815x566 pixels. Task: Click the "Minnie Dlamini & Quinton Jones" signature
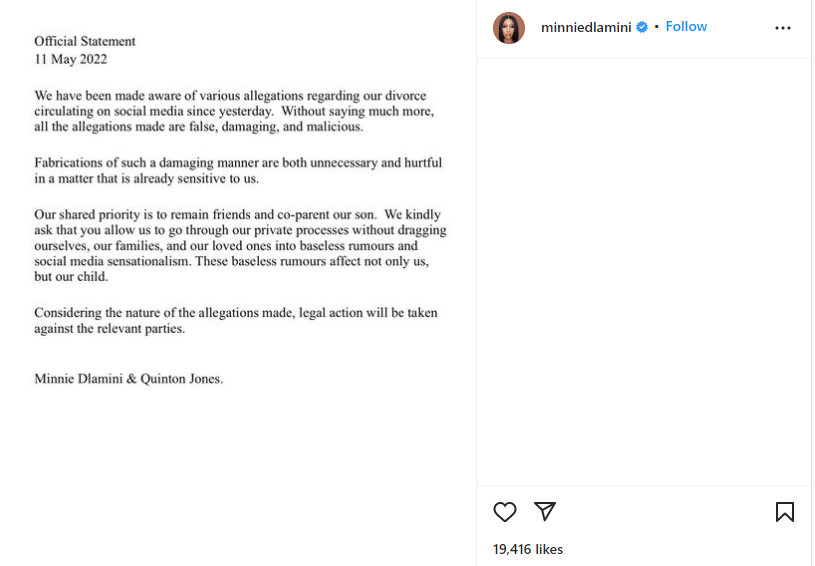[128, 378]
